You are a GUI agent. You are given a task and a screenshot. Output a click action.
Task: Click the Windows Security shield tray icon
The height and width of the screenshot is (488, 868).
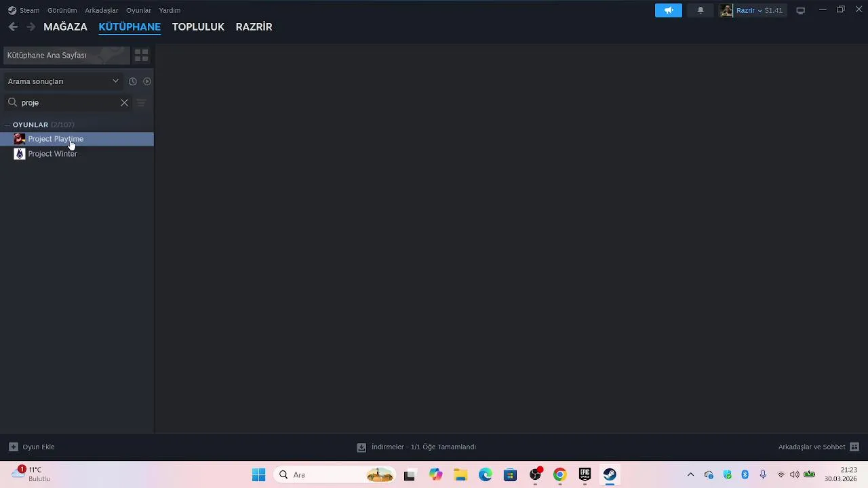[727, 475]
